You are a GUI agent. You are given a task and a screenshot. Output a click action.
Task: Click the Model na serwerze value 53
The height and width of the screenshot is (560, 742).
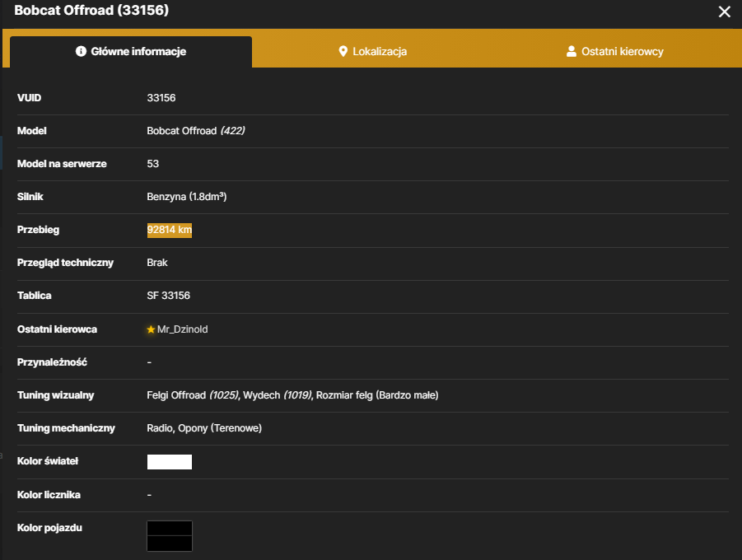[x=153, y=164]
